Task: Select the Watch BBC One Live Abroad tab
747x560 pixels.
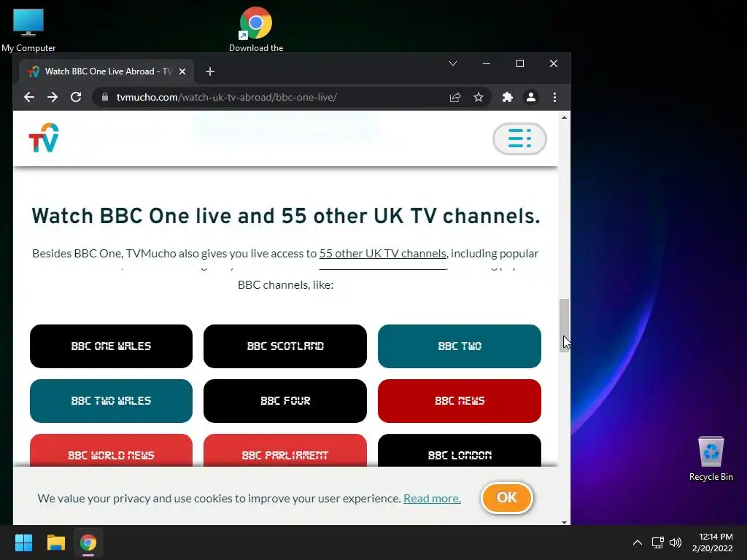Action: coord(107,71)
